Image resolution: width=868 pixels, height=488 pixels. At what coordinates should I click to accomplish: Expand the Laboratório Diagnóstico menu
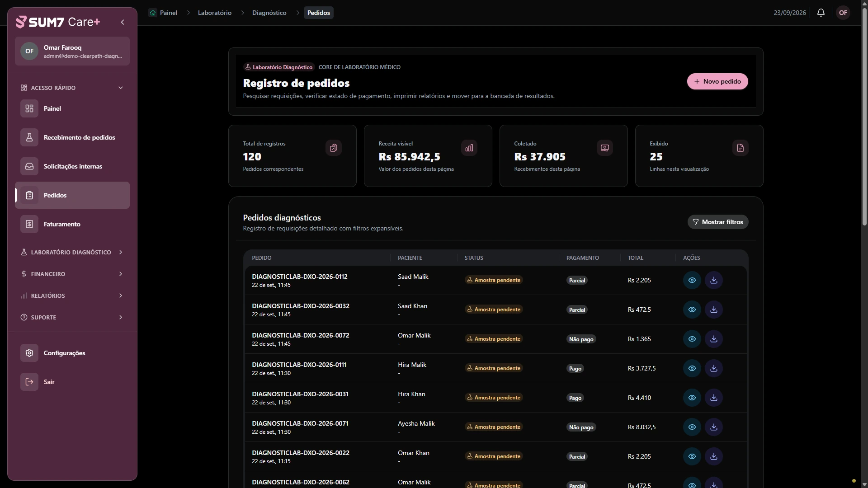point(72,252)
